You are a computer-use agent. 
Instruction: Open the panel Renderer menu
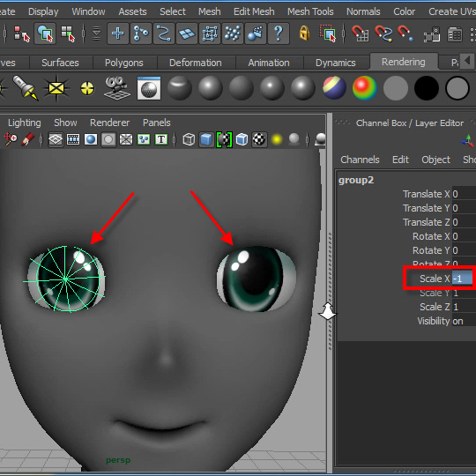coord(109,123)
